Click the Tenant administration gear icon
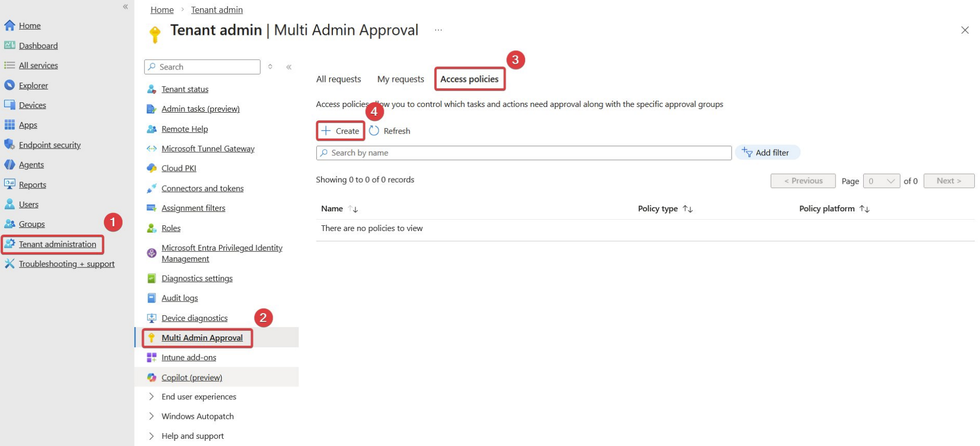Image resolution: width=980 pixels, height=446 pixels. pyautogui.click(x=9, y=244)
